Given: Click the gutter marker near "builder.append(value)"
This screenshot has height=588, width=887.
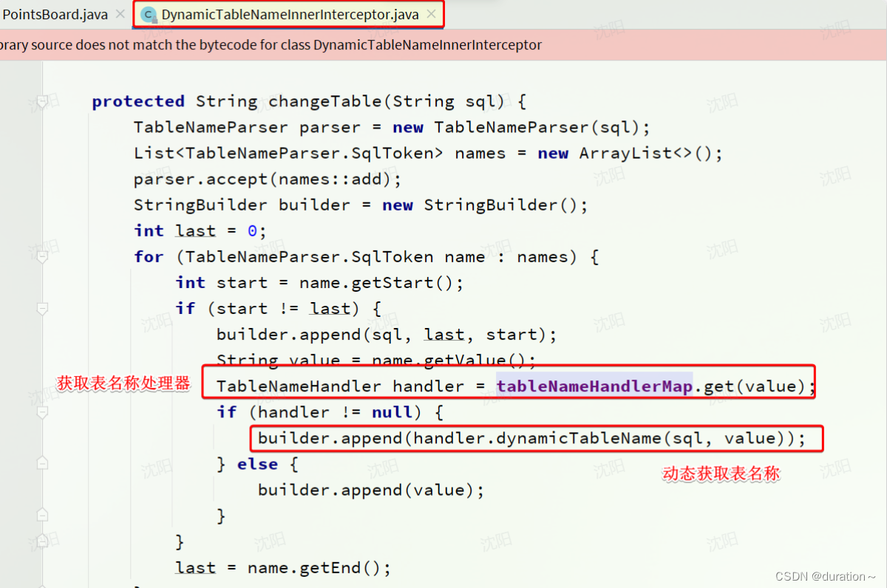Looking at the screenshot, I should pyautogui.click(x=42, y=489).
